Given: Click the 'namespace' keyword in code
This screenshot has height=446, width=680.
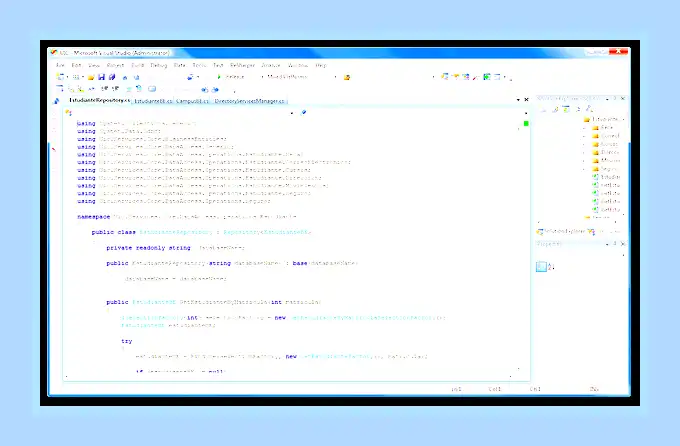Looking at the screenshot, I should 94,216.
